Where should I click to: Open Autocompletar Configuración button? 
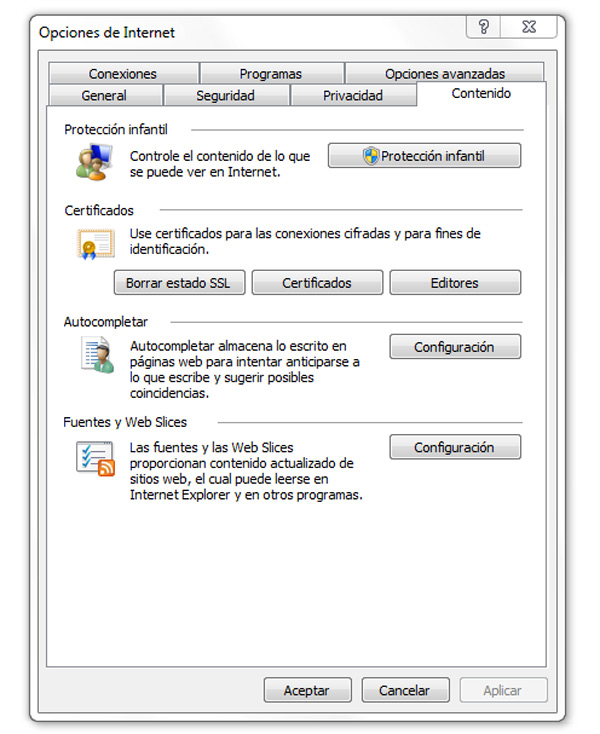[455, 347]
